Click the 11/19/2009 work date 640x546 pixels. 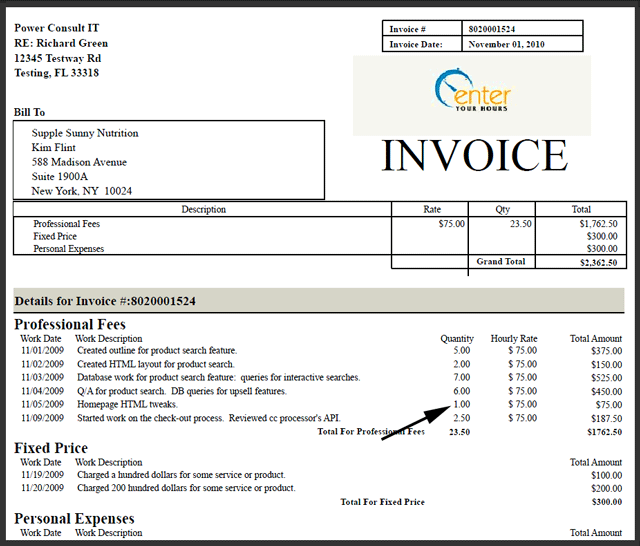coord(42,475)
